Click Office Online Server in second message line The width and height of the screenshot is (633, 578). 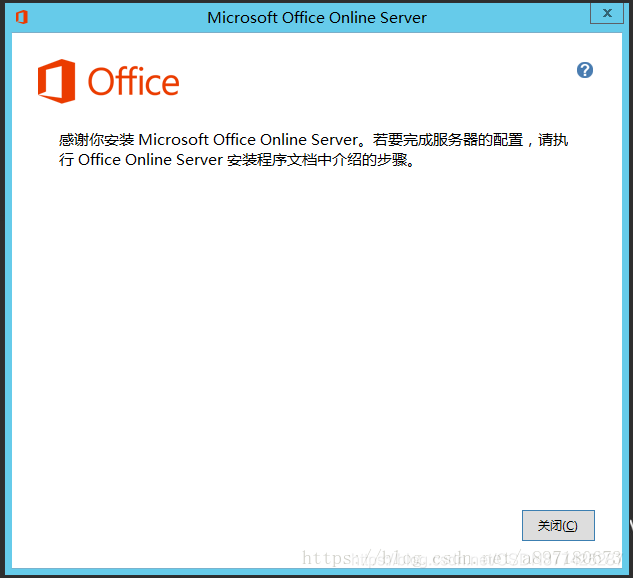point(150,160)
